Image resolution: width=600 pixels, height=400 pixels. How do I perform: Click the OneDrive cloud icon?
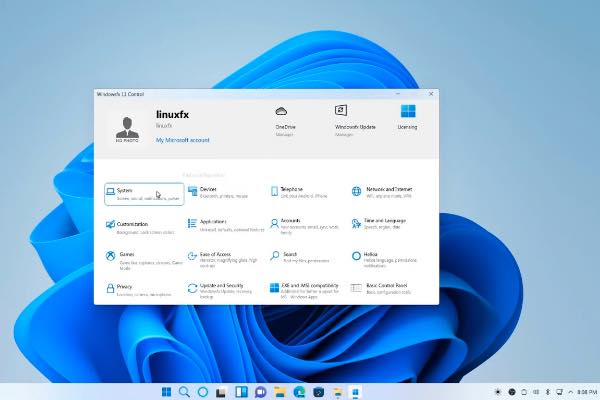[281, 111]
